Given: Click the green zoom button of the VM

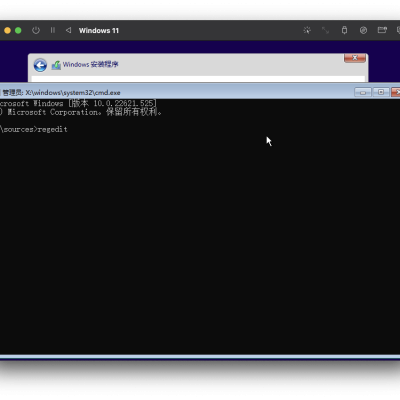Looking at the screenshot, I should 18,31.
